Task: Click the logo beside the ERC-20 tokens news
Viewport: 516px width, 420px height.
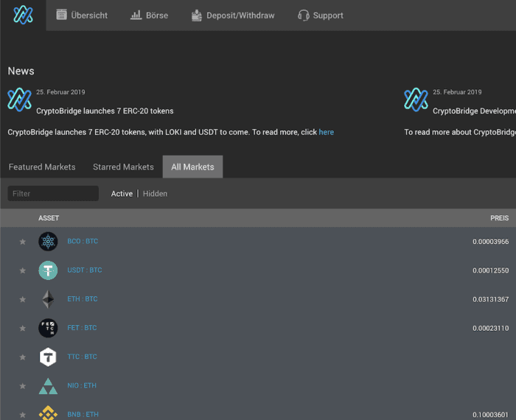Action: (19, 99)
